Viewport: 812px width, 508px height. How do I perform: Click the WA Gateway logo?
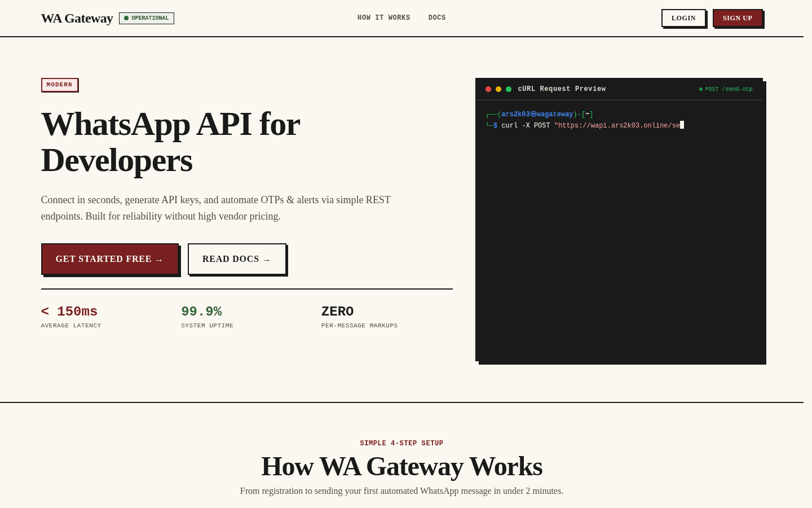[x=77, y=18]
